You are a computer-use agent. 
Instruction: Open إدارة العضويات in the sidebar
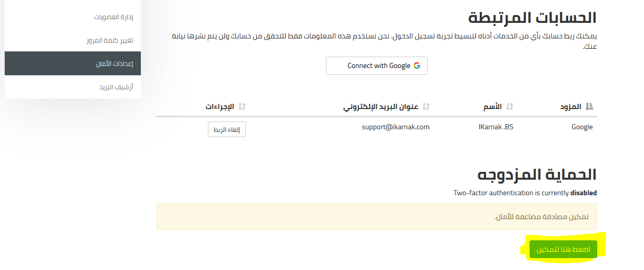point(113,17)
